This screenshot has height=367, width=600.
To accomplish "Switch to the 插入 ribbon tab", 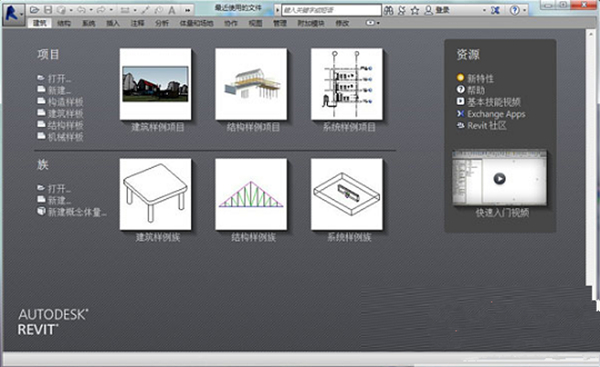I will pyautogui.click(x=113, y=23).
